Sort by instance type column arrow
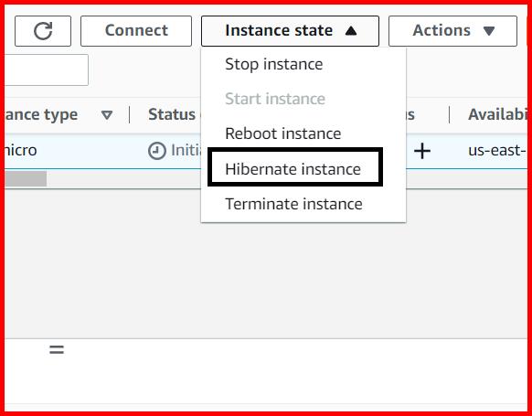Screen dimensions: 532x416 click(x=107, y=114)
